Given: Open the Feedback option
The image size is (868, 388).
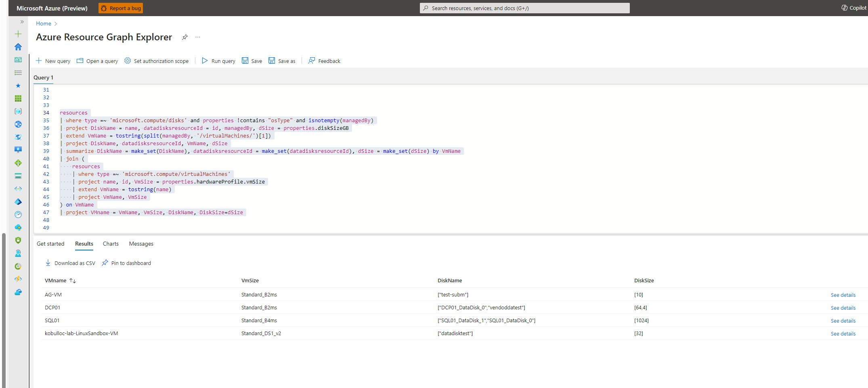Looking at the screenshot, I should pyautogui.click(x=324, y=61).
